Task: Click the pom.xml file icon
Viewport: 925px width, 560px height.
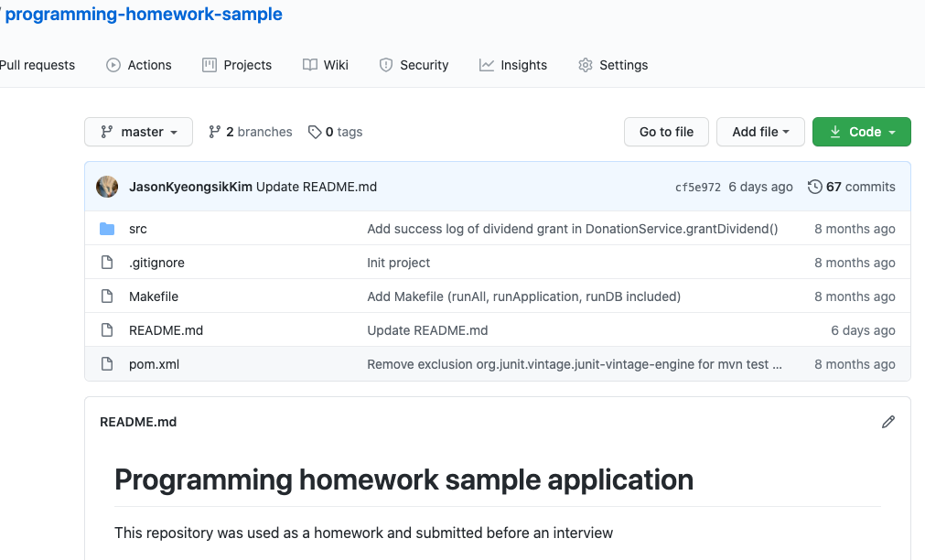Action: point(107,364)
